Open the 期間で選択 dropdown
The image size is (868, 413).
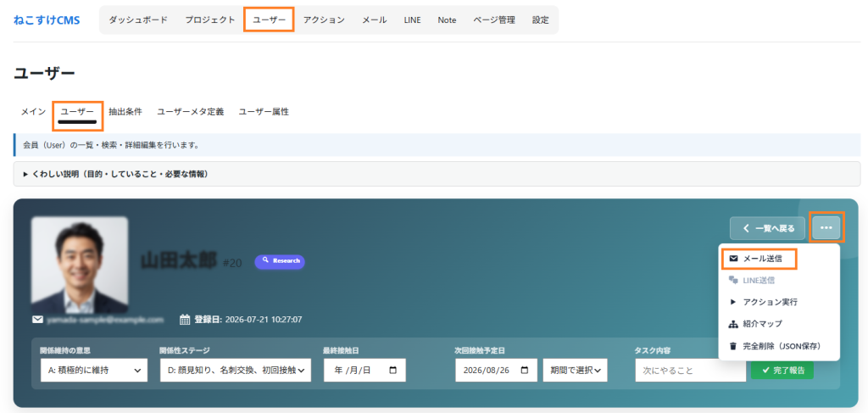point(576,371)
